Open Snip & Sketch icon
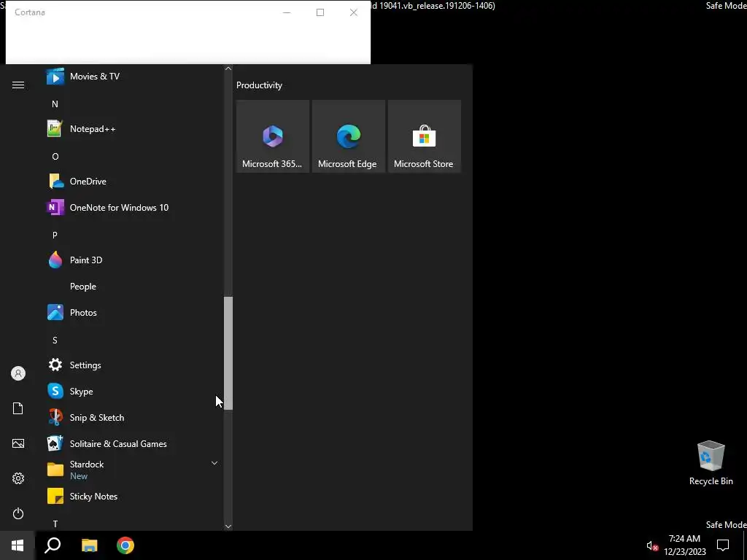The image size is (747, 560). [55, 418]
